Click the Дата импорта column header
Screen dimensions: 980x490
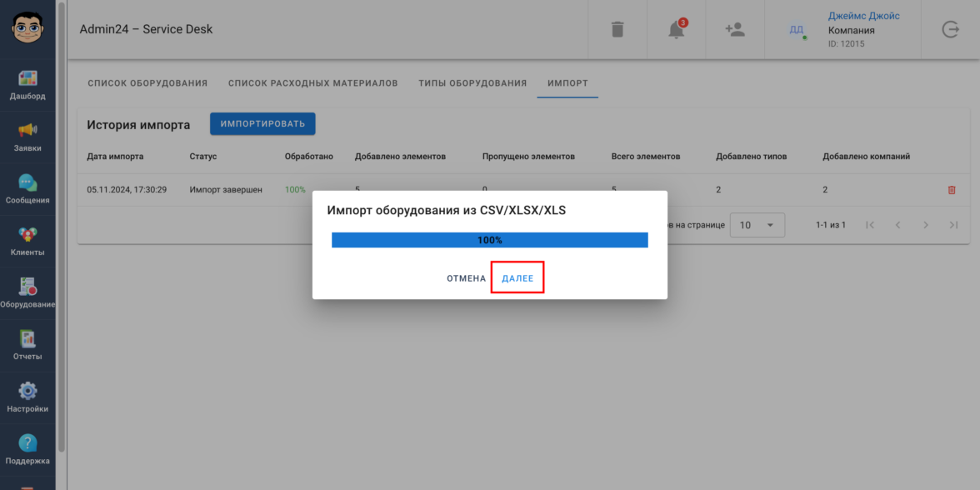point(115,157)
